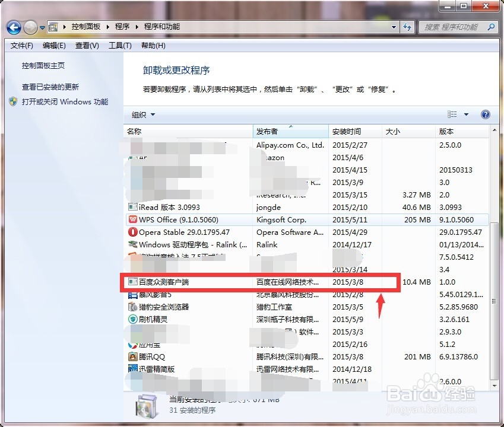
Task: Sort by the 发布者 column header
Action: pos(290,131)
